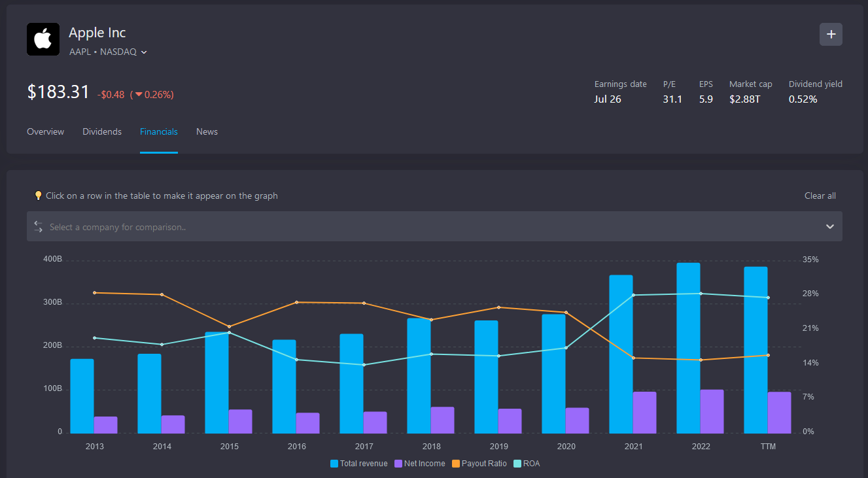This screenshot has height=478, width=868.
Task: Click the 2016 x-axis label
Action: 296,447
